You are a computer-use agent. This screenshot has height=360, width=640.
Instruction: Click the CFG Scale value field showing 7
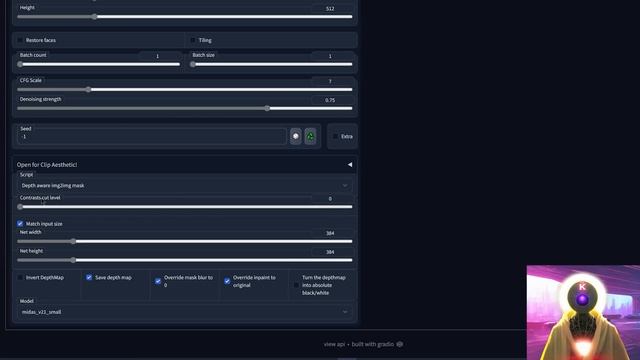pyautogui.click(x=331, y=81)
